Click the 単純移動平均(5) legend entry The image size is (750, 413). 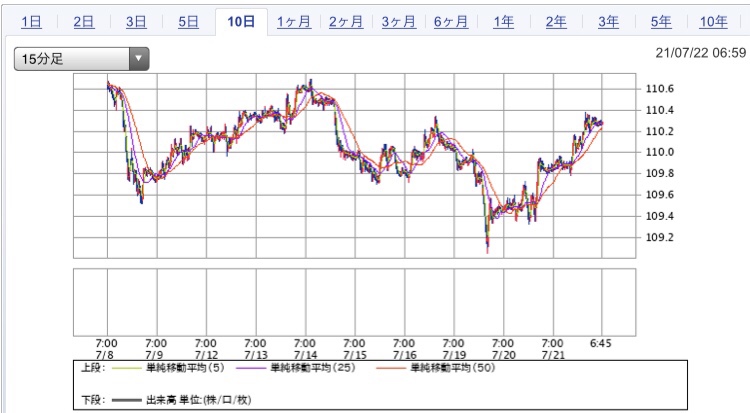click(x=185, y=368)
